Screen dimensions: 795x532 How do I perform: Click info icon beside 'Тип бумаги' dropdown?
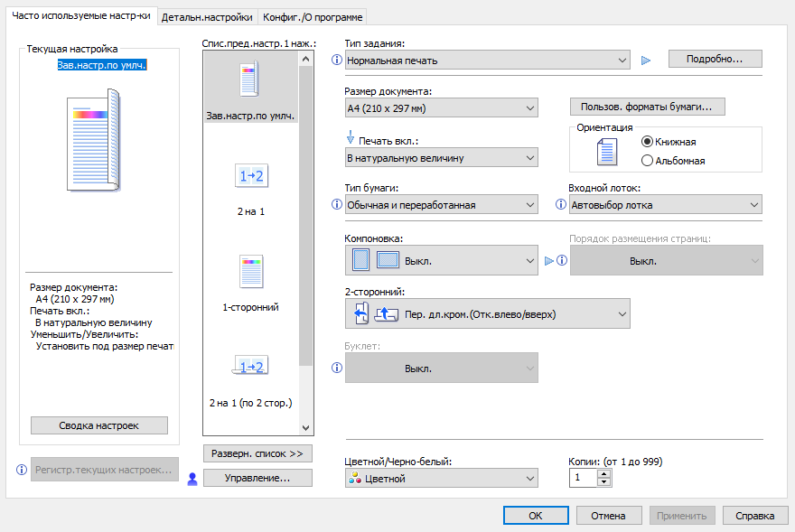tap(337, 205)
